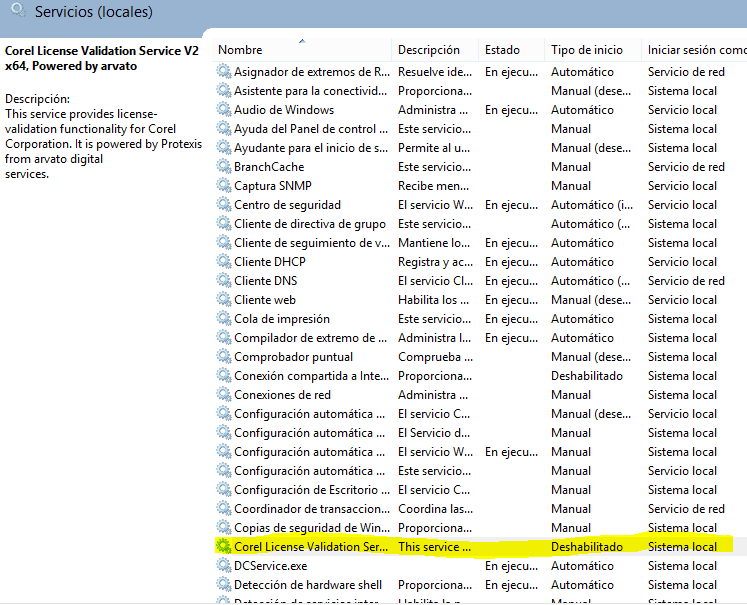Viewport: 747px width, 605px height.
Task: Click the gear icon beside Cliente web
Action: tap(223, 300)
